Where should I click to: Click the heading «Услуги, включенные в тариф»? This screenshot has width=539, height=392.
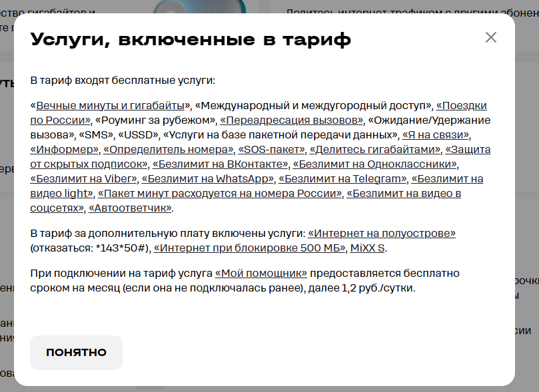coord(191,39)
